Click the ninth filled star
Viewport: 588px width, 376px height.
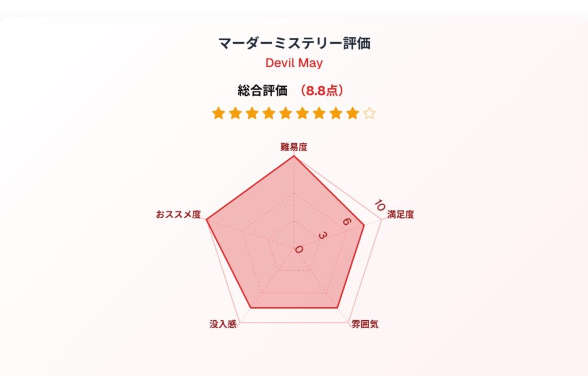(x=353, y=113)
